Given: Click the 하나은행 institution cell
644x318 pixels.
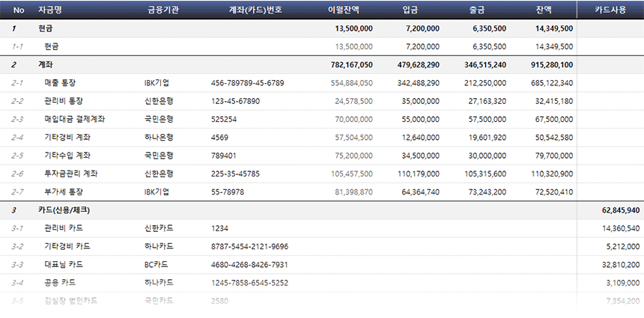Looking at the screenshot, I should (x=159, y=138).
